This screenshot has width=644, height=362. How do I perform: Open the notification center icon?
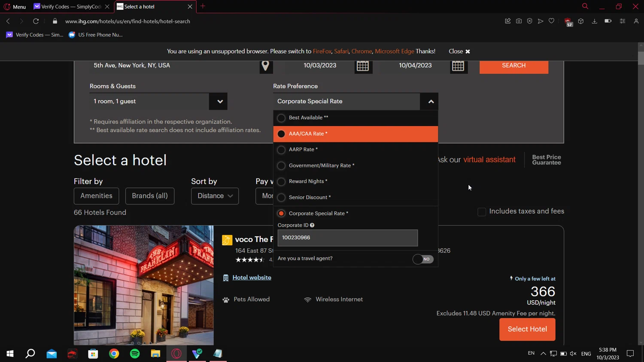[630, 354]
